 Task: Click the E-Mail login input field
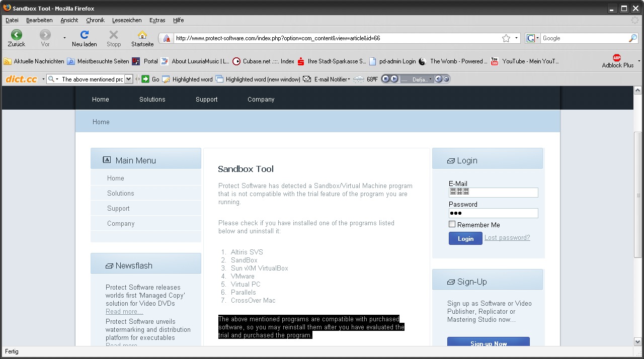click(494, 193)
